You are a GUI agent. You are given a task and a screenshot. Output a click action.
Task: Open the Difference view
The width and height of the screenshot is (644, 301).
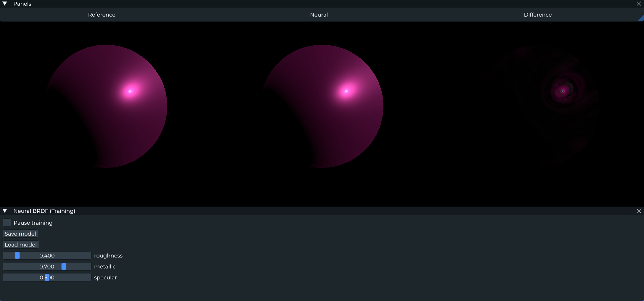pos(538,15)
